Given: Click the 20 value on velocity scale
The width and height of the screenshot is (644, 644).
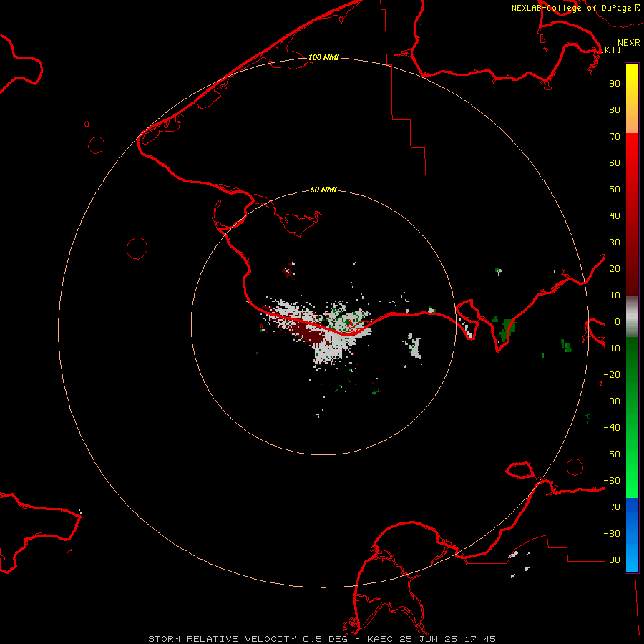Looking at the screenshot, I should pos(615,268).
